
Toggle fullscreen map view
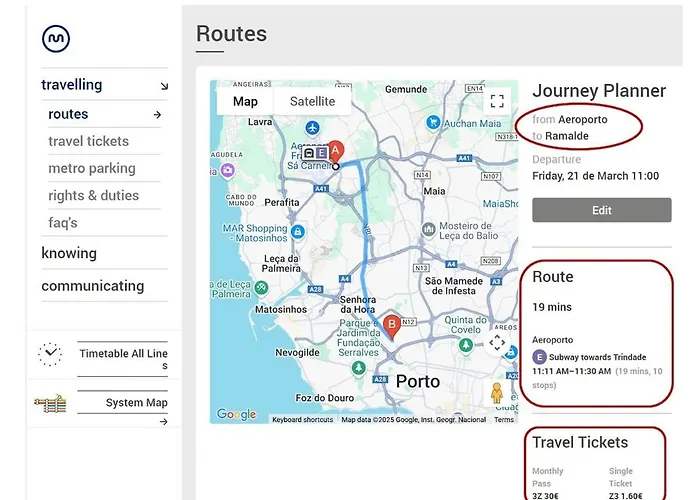[497, 101]
